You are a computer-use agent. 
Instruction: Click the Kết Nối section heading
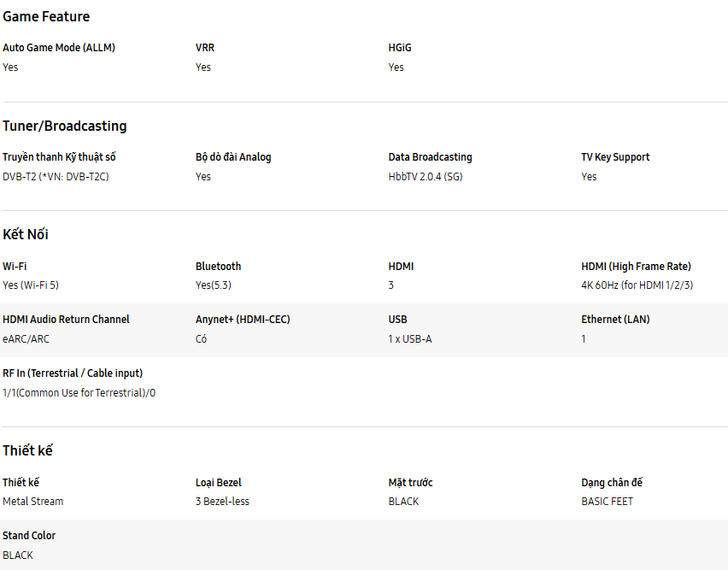click(x=26, y=234)
